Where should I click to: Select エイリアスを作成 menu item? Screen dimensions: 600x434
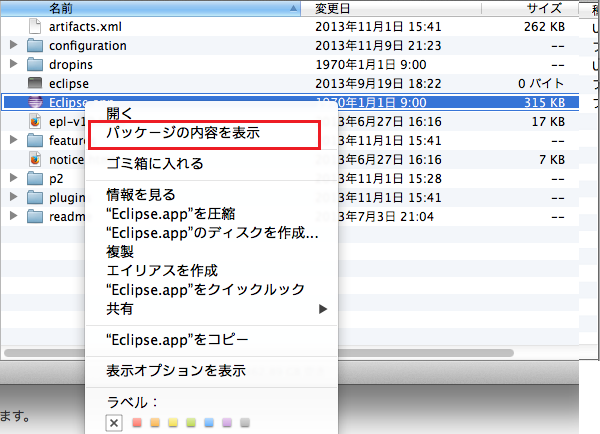(x=211, y=271)
